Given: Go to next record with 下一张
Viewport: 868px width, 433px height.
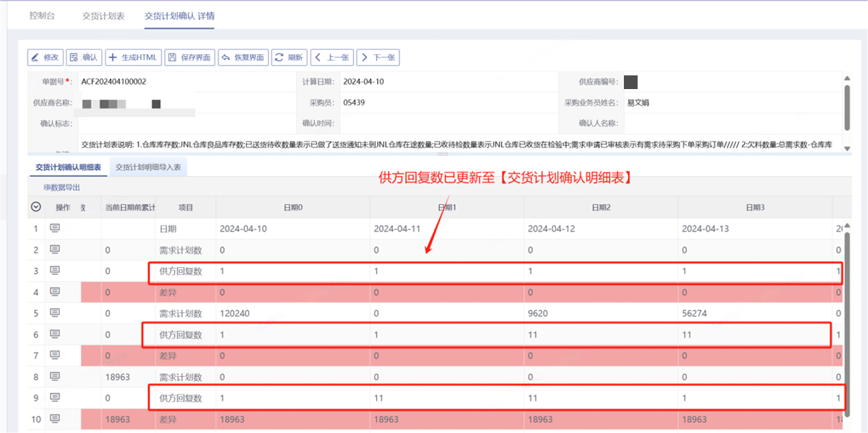Looking at the screenshot, I should tap(378, 58).
